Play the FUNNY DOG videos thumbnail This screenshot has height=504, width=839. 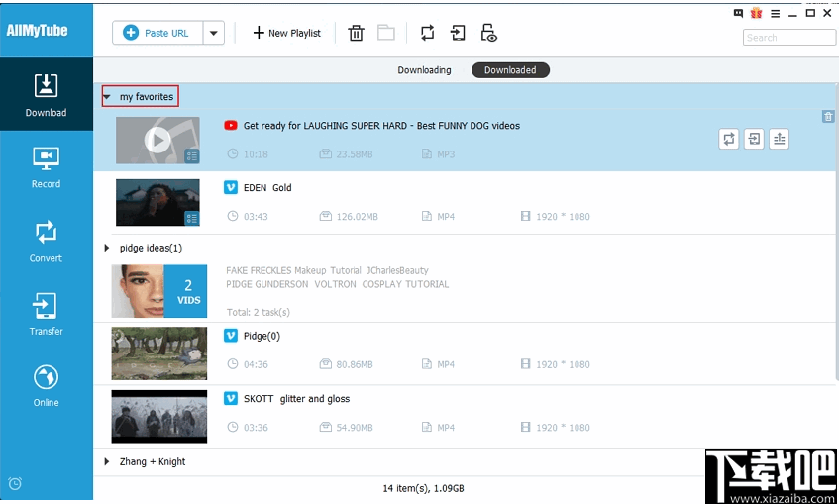[x=157, y=141]
